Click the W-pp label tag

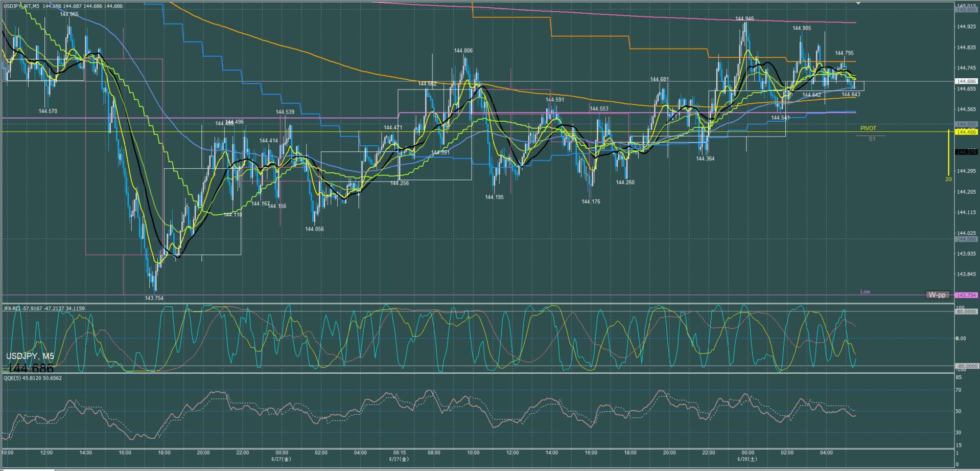tap(937, 295)
